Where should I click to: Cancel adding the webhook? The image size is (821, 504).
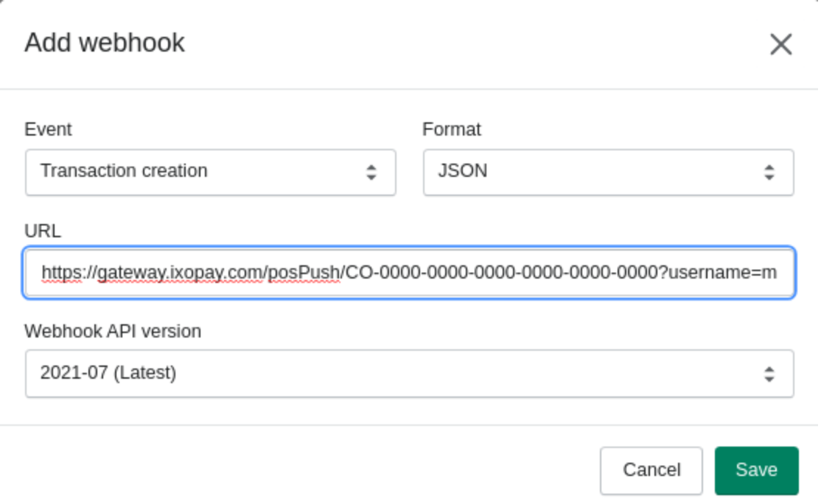point(651,470)
